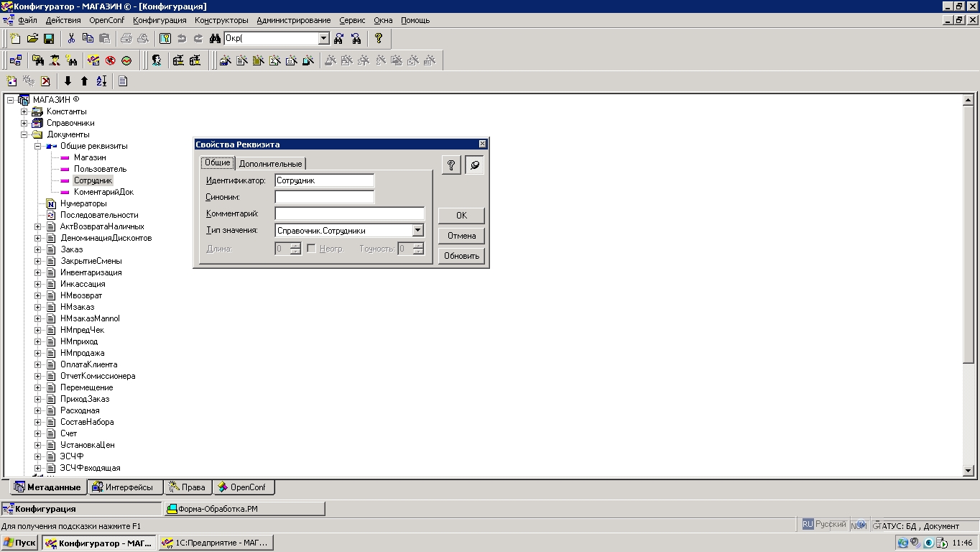
Task: Click the tree scrollbar up arrow
Action: 968,101
